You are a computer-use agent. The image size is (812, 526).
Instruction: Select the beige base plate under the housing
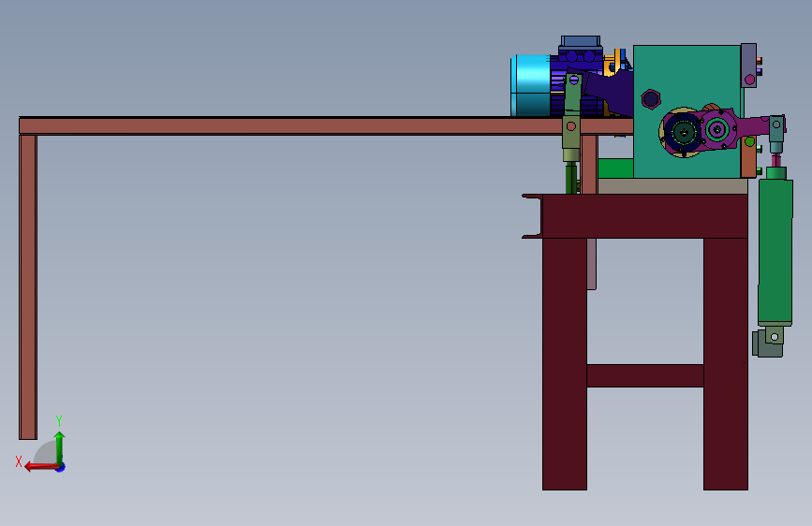(672, 186)
